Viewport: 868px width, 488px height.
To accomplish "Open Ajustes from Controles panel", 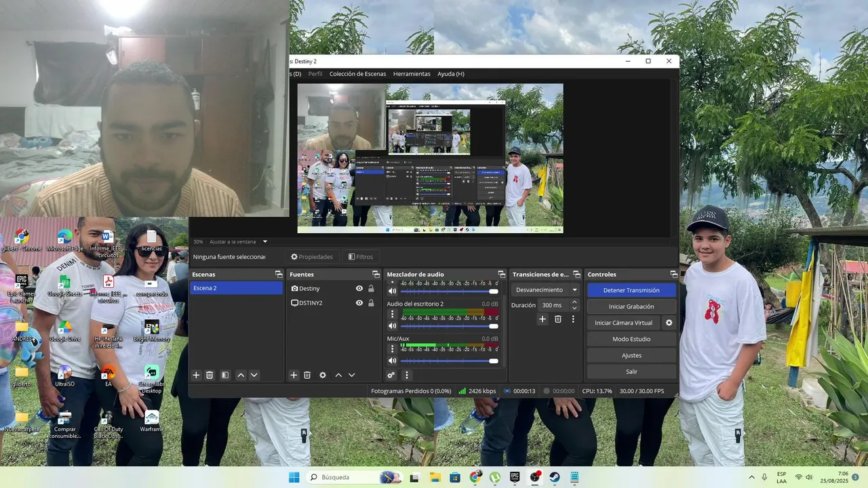I will (x=631, y=355).
